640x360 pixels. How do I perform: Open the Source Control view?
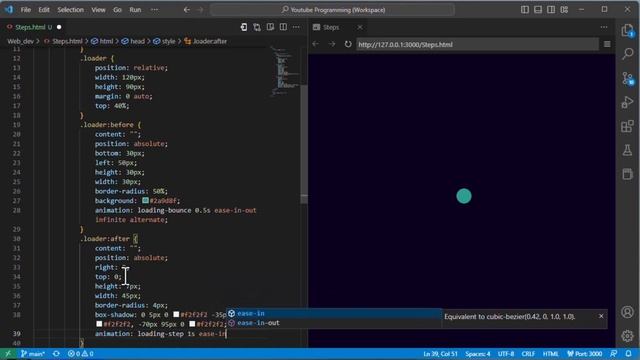[x=627, y=78]
